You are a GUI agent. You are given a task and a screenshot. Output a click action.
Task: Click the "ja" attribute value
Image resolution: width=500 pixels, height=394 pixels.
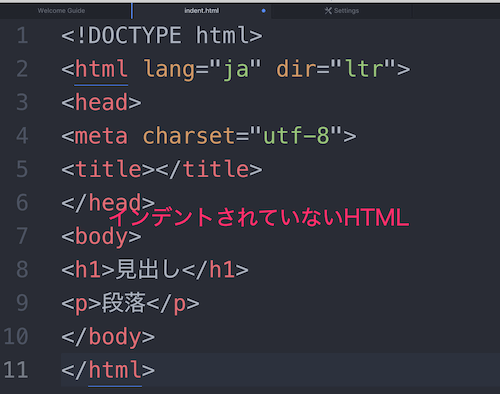pyautogui.click(x=236, y=69)
